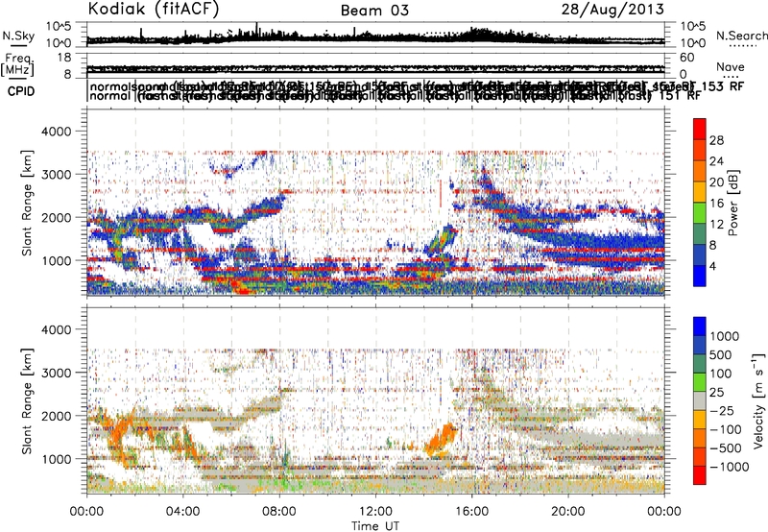Click the 'Kodiak (fitACF)' plot title
Image resolution: width=768 pixels, height=532 pixels.
coord(154,10)
